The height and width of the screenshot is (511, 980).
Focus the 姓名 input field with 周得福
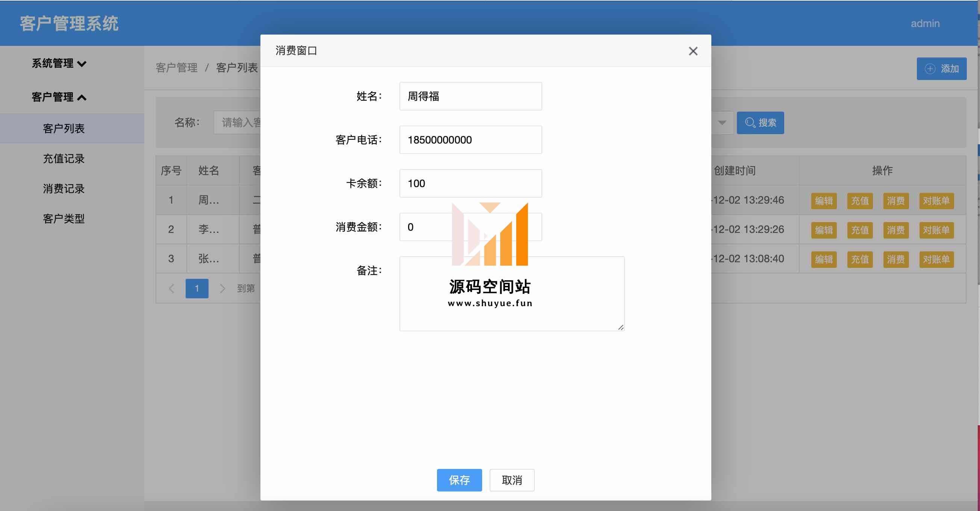pos(470,96)
